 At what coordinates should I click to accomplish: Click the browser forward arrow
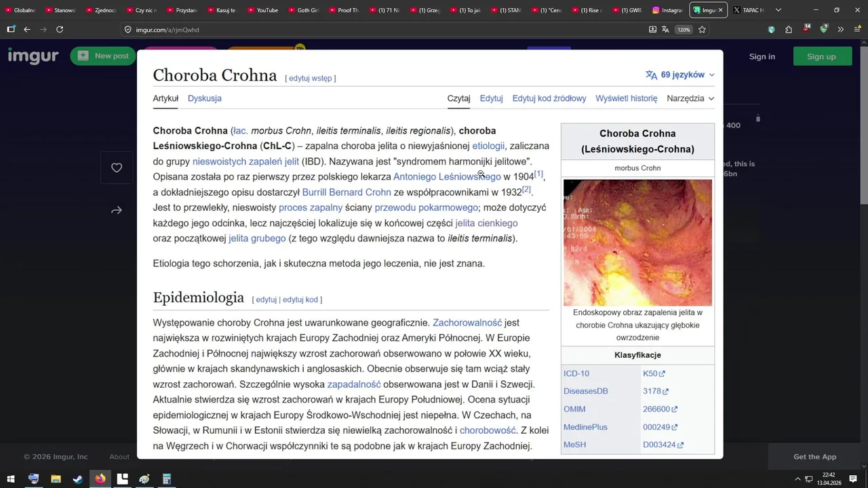(x=43, y=29)
